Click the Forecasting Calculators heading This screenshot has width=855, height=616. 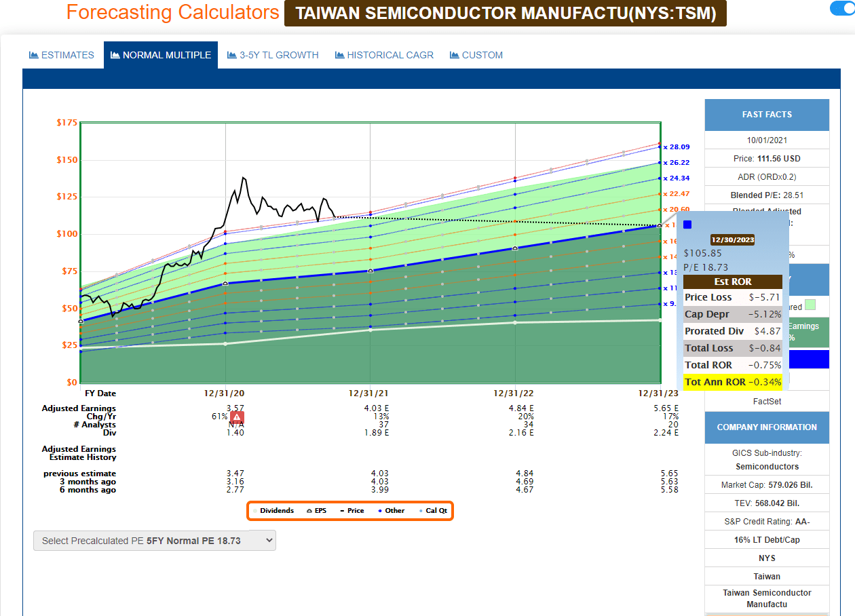173,12
